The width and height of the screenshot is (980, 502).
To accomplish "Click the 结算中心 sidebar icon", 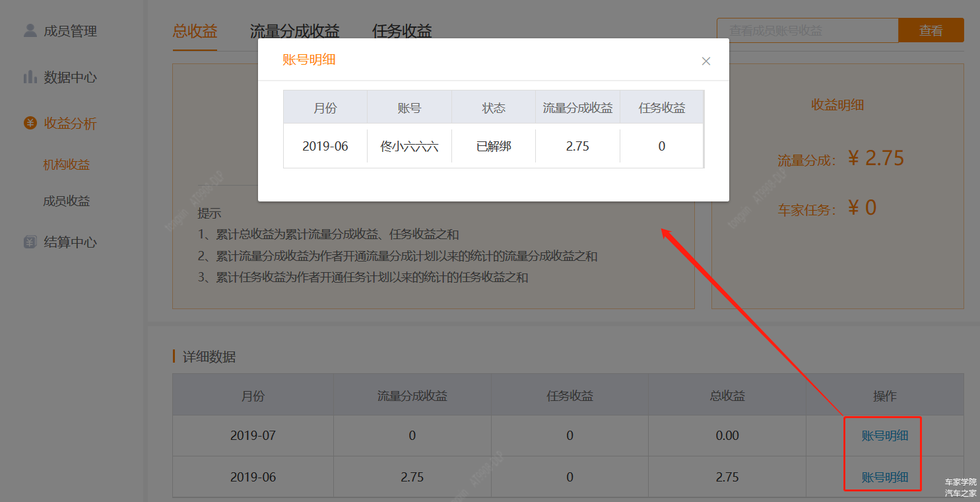I will point(30,242).
